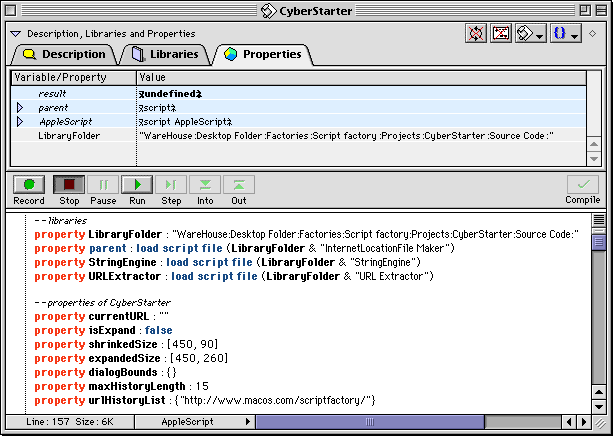
Task: Click the 'property currentURL' line
Action: pyautogui.click(x=102, y=316)
